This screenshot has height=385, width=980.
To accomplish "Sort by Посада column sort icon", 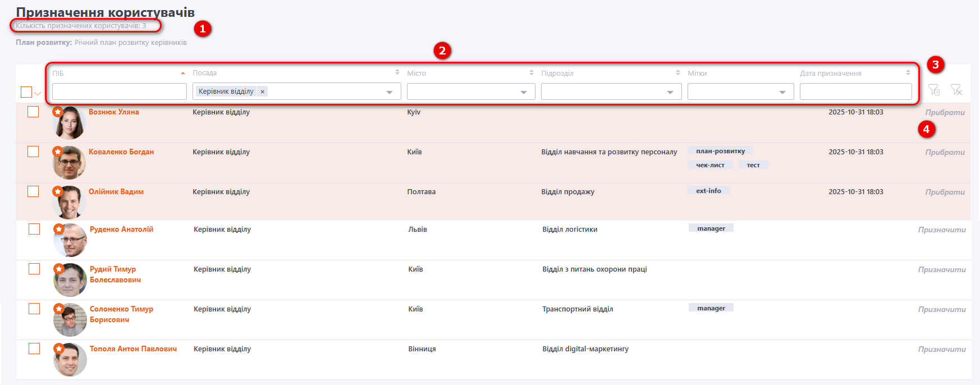I will click(397, 72).
